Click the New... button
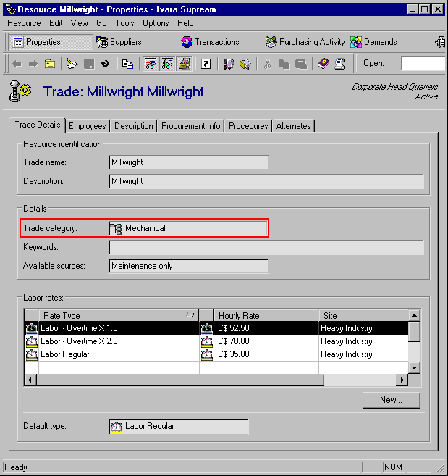The height and width of the screenshot is (476, 448). [x=392, y=400]
